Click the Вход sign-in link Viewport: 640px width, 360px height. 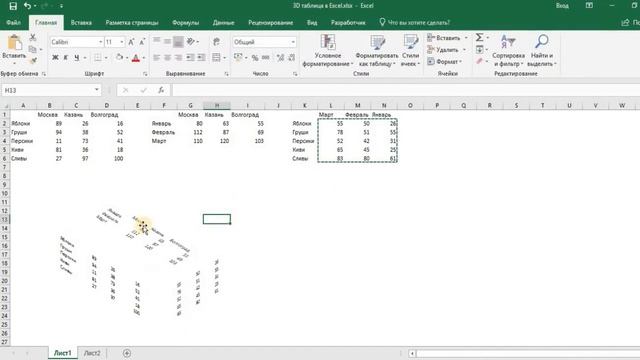click(x=562, y=6)
